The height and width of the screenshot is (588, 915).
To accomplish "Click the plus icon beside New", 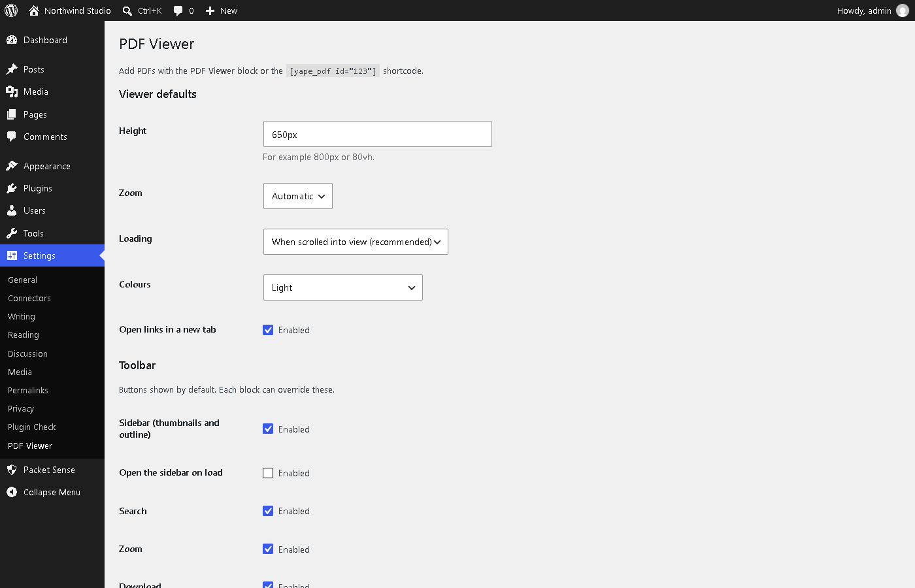I will pyautogui.click(x=210, y=10).
